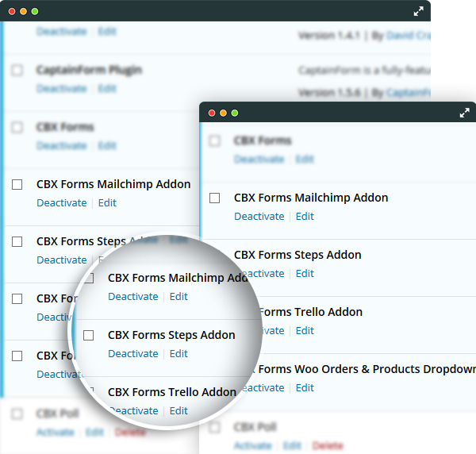Tick CBX Forms Steps checkbox in back window

(x=17, y=242)
